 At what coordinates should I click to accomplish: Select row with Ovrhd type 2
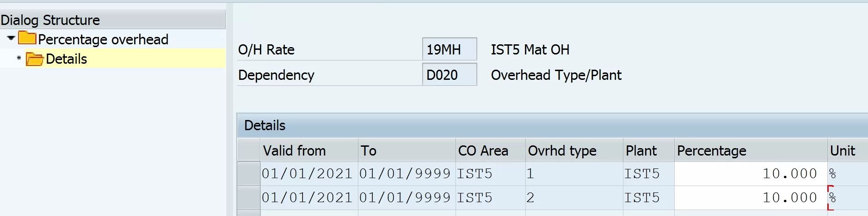249,198
